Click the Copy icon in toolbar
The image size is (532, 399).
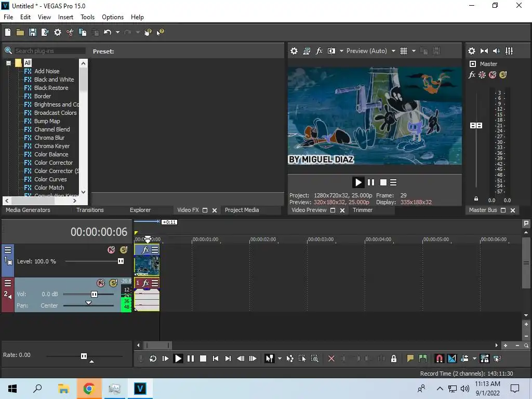(x=83, y=32)
